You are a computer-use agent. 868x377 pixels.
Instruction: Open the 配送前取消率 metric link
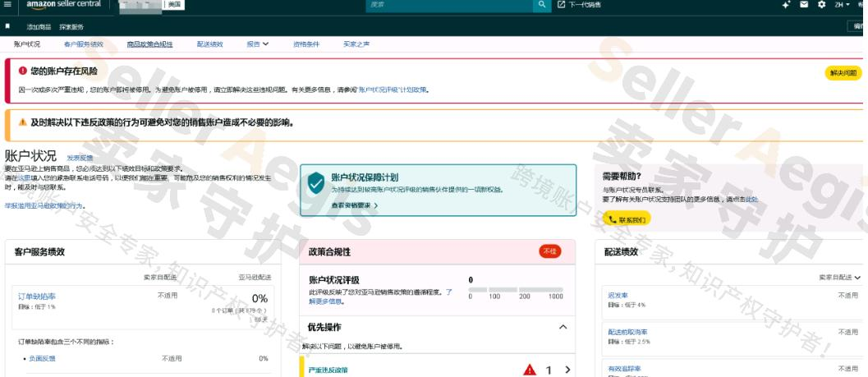tap(627, 332)
